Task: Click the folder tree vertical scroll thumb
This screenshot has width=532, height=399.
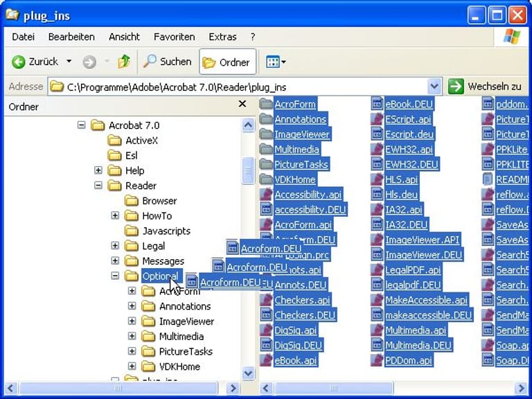Action: coord(249,170)
